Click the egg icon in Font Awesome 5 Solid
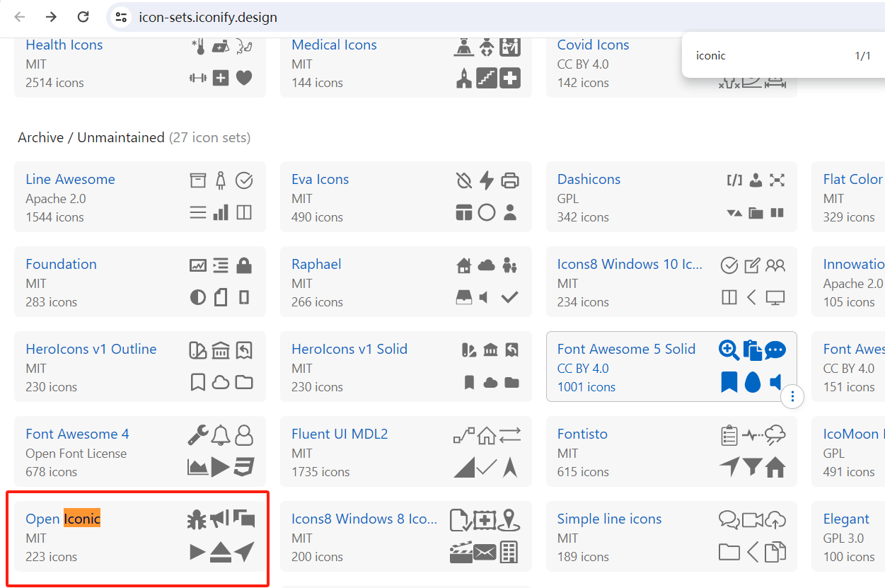 pos(753,383)
